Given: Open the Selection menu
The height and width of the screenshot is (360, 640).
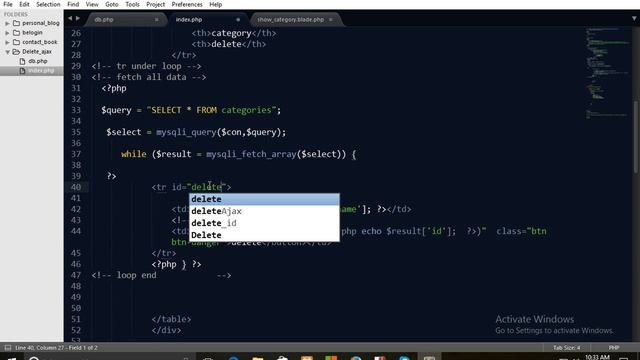Looking at the screenshot, I should click(48, 4).
